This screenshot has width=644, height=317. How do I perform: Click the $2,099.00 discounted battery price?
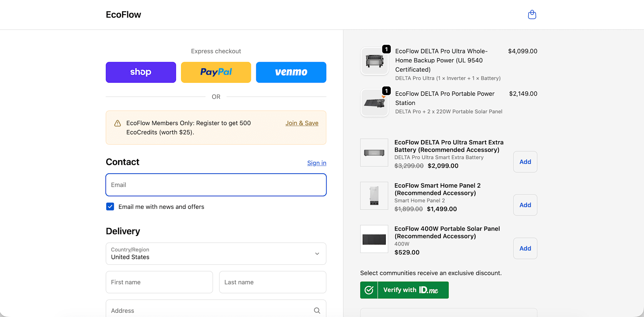coord(443,166)
